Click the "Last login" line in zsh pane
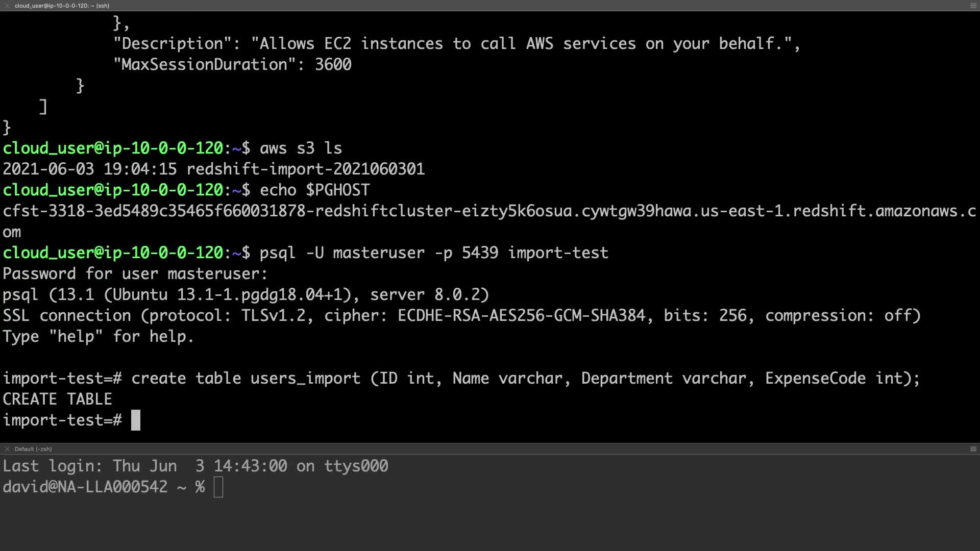This screenshot has height=551, width=980. click(195, 466)
